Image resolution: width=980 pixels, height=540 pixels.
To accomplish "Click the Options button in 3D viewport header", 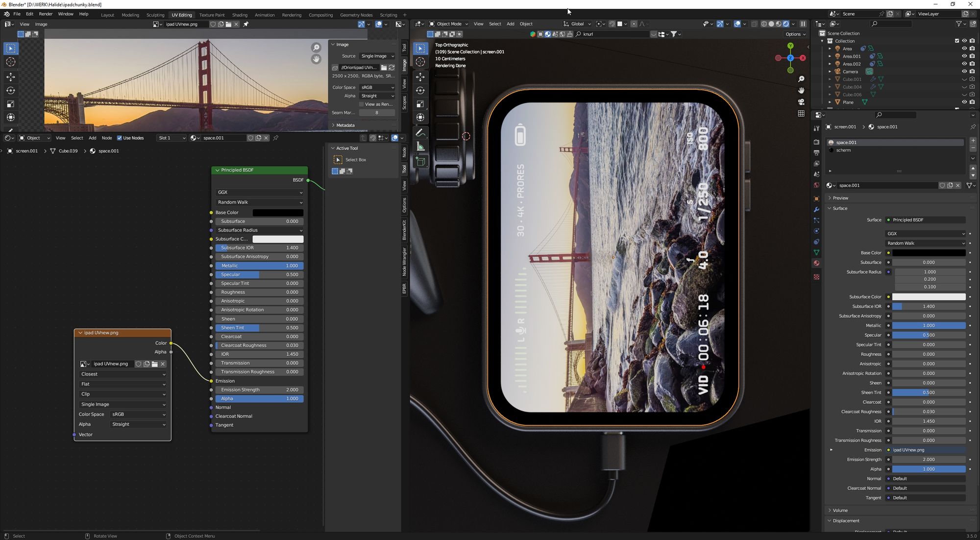I will point(795,34).
